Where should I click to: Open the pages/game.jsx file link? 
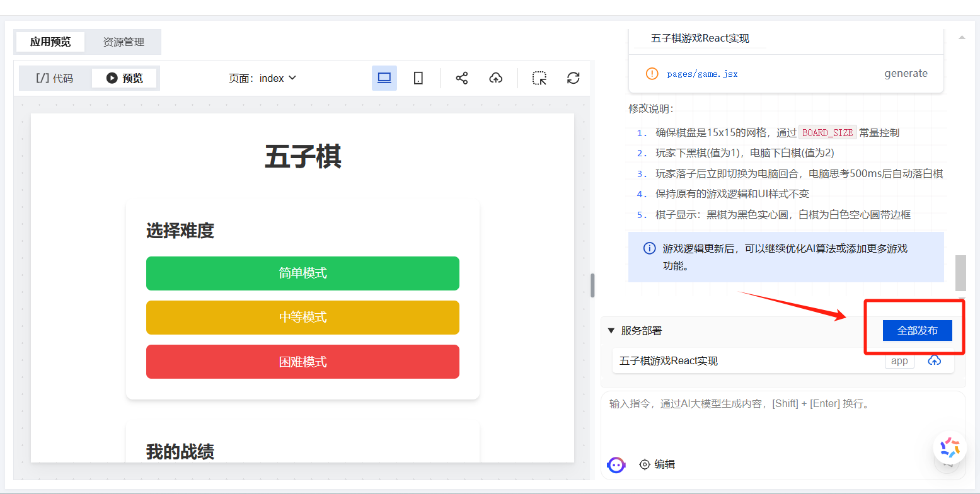point(702,74)
